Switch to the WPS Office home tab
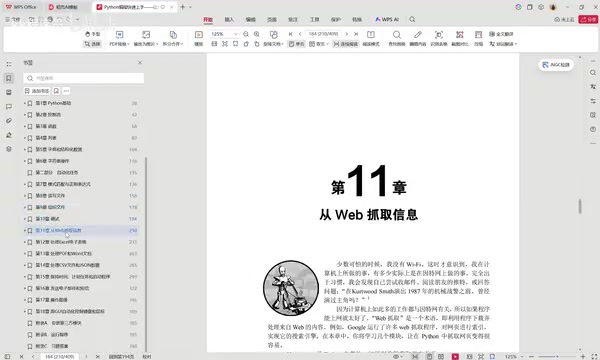The height and width of the screenshot is (360, 600). click(x=21, y=7)
